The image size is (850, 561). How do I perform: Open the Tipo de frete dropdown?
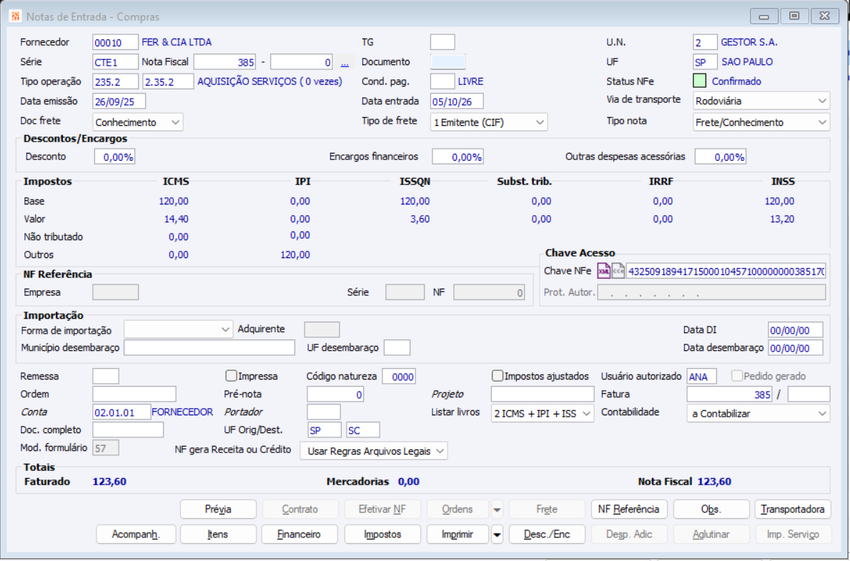tap(488, 122)
